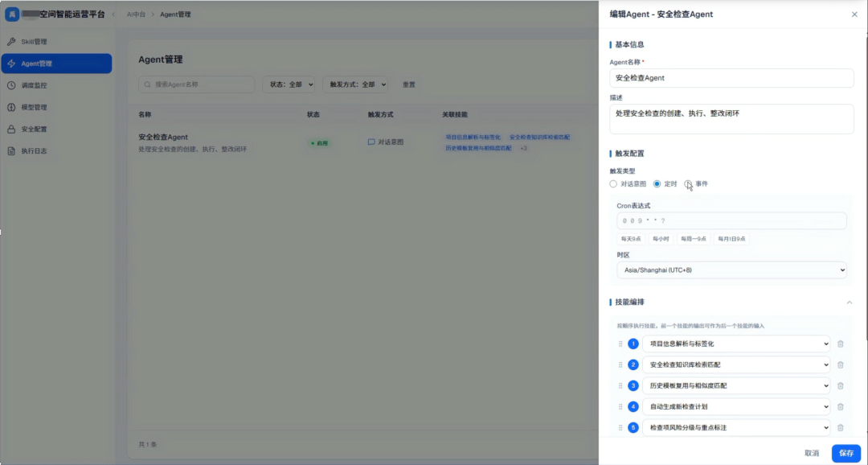Grab drag handle of skill 4
Image resolution: width=868 pixels, height=465 pixels.
pyautogui.click(x=620, y=407)
